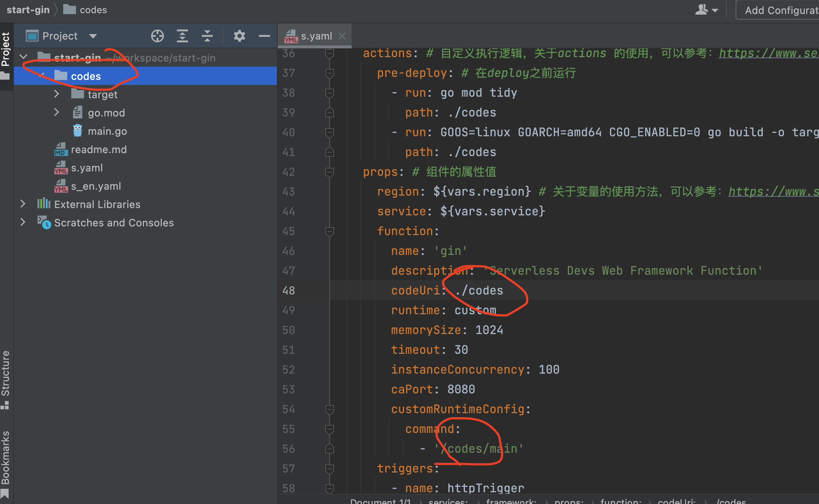This screenshot has width=819, height=504.
Task: Click the caPort value 8080
Action: click(x=461, y=389)
